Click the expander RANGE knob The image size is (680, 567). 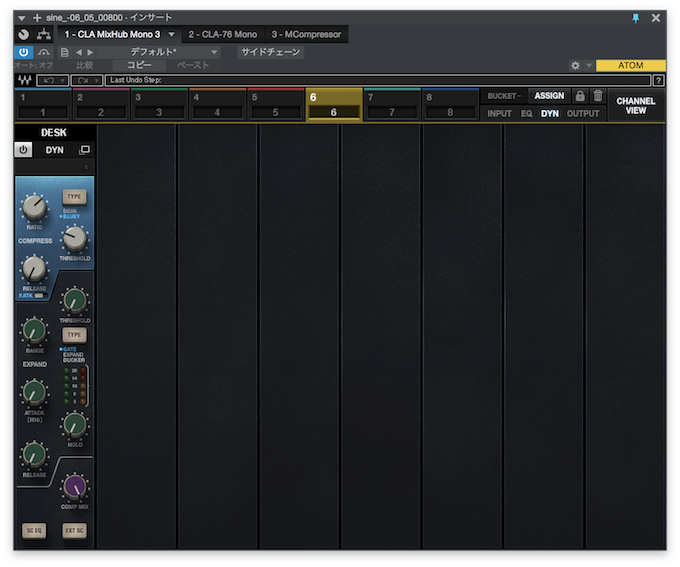tap(34, 331)
